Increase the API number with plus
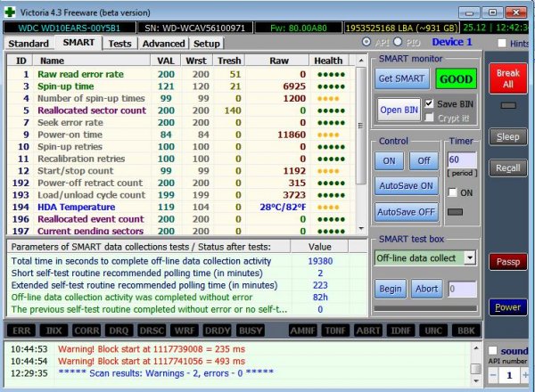Image resolution: width=535 pixels, height=392 pixels. point(525,375)
